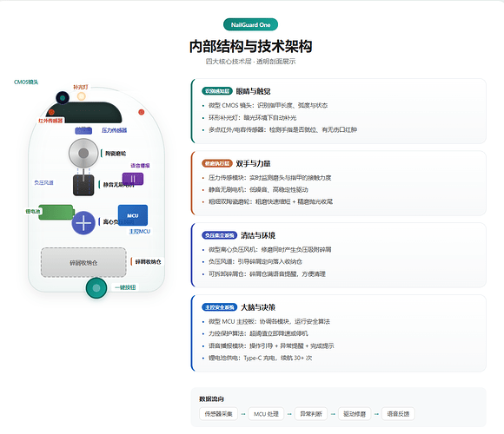Click the blue pressure sensor block
The image size is (504, 434).
(83, 131)
